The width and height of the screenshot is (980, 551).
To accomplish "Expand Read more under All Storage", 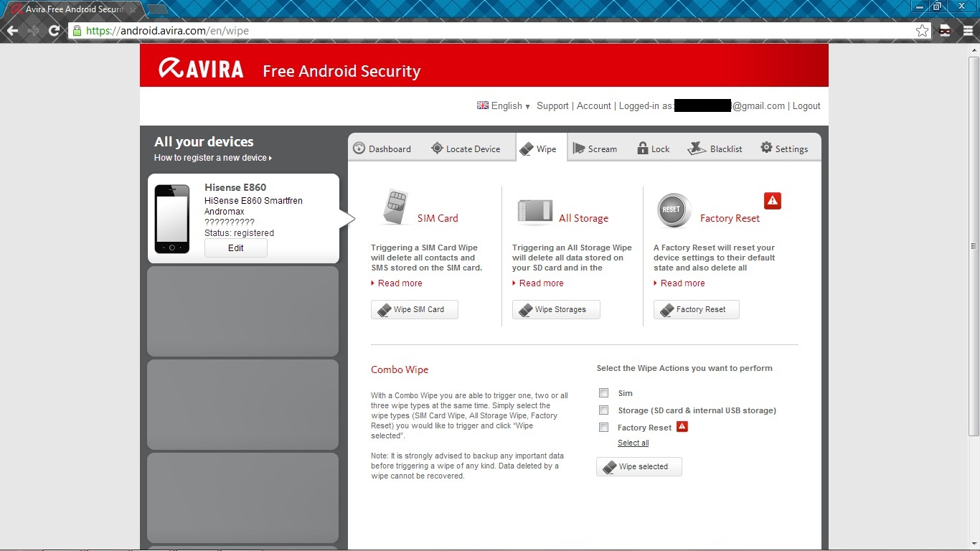I will [x=538, y=283].
